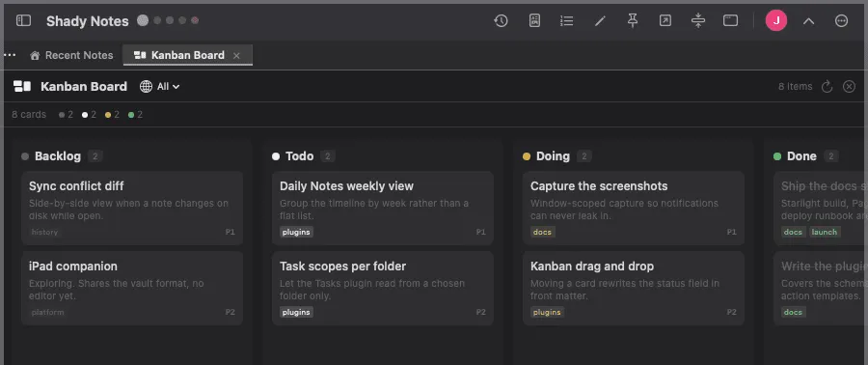Open Task scopes per folder card

[x=383, y=289]
